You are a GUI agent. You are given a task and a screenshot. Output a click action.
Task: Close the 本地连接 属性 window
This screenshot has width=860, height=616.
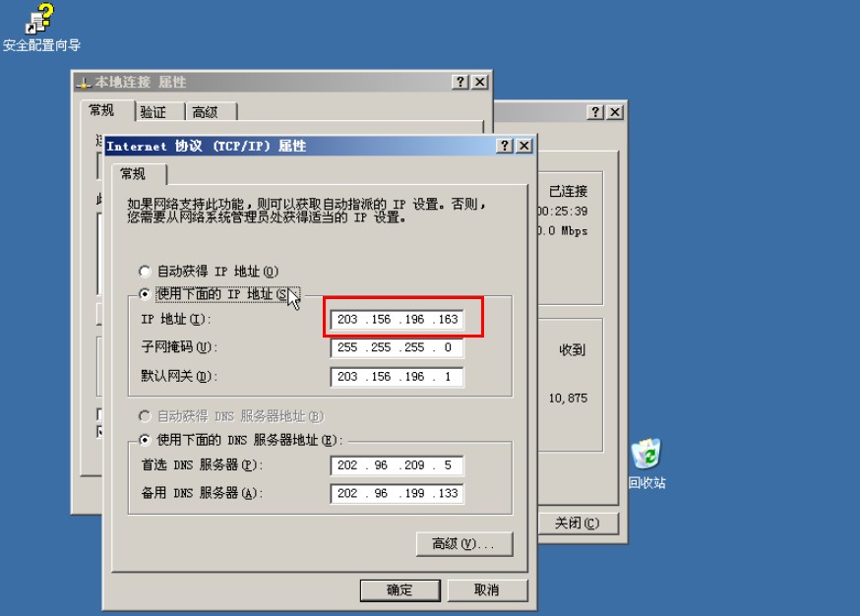[480, 82]
